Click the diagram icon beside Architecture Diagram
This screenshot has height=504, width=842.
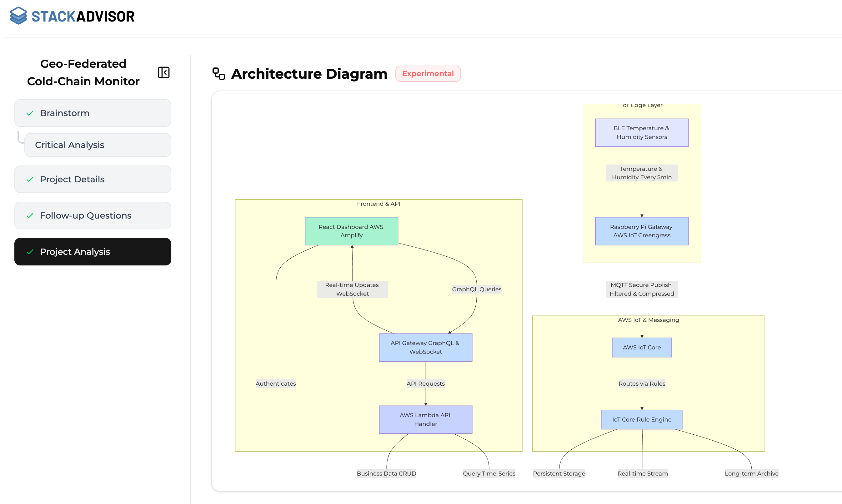coord(218,74)
